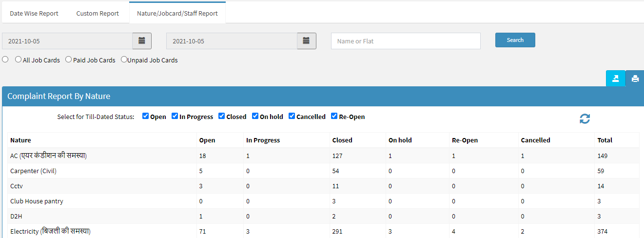Uncheck the Open status checkbox

tap(145, 116)
